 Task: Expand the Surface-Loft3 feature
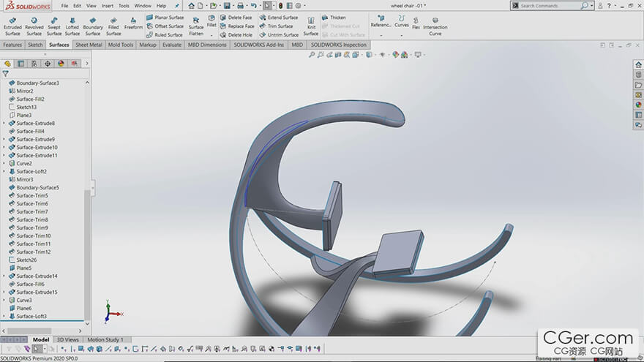4,317
